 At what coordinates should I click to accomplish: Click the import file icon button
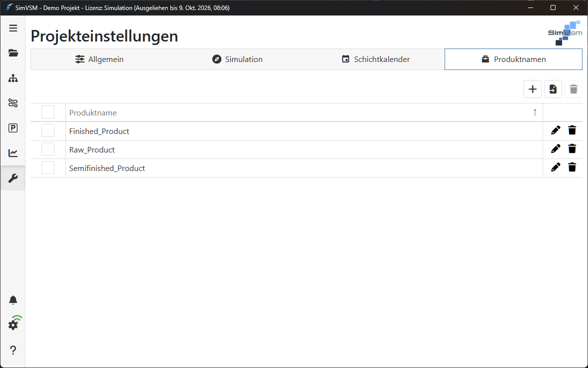click(553, 89)
